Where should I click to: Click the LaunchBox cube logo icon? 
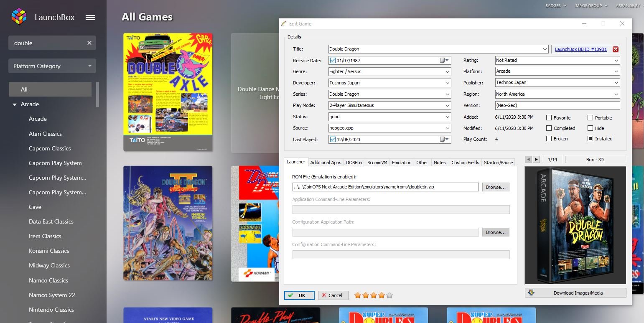pyautogui.click(x=19, y=17)
